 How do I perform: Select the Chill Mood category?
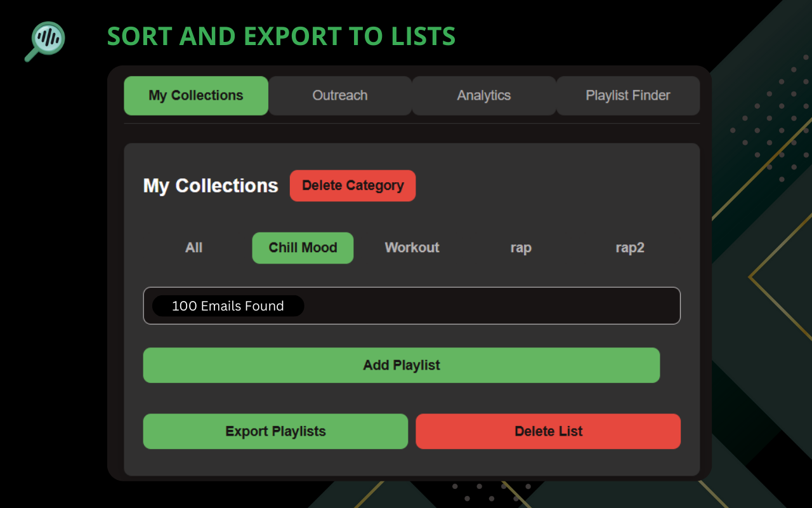(x=303, y=248)
